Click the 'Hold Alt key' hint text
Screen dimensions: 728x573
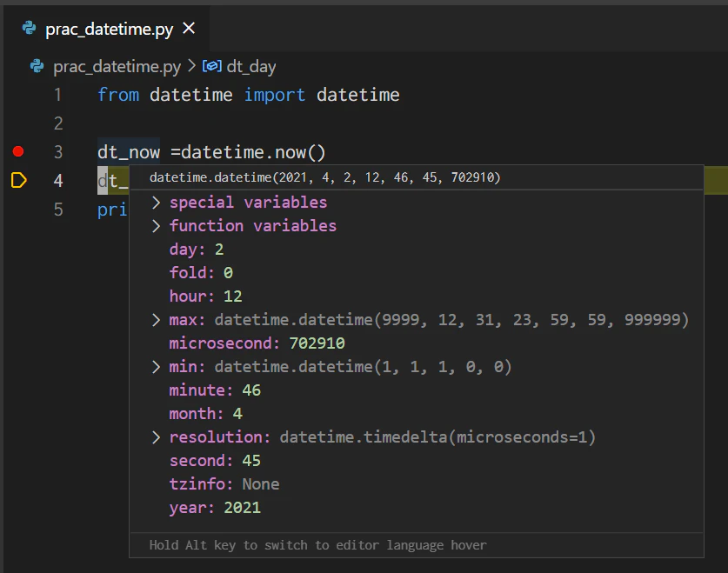coord(318,545)
